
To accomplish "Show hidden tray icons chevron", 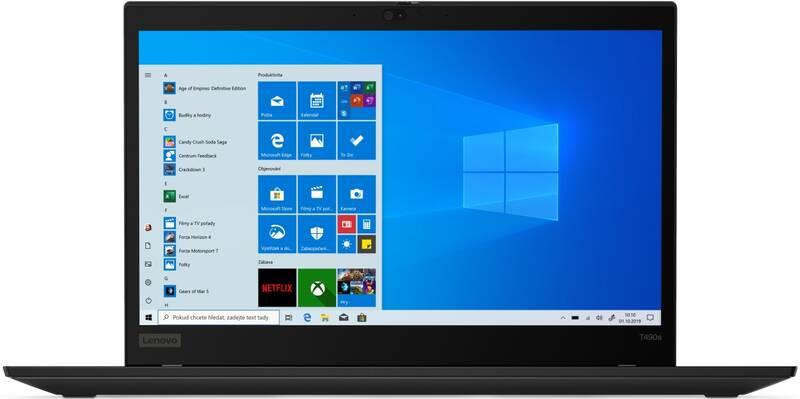I will pos(563,317).
